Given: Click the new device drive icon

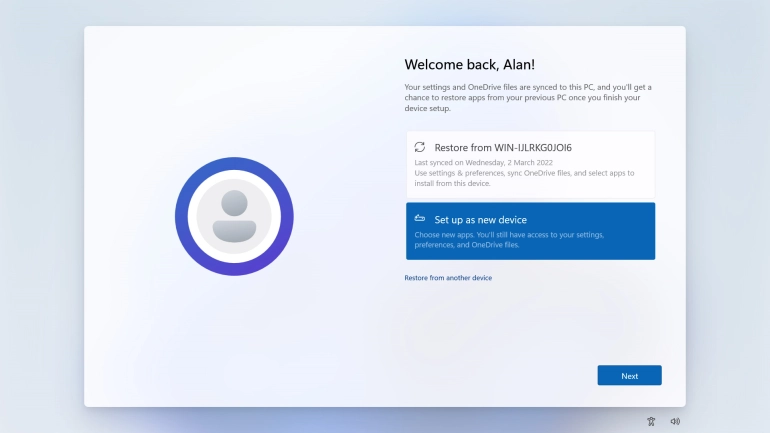Looking at the screenshot, I should tap(420, 219).
